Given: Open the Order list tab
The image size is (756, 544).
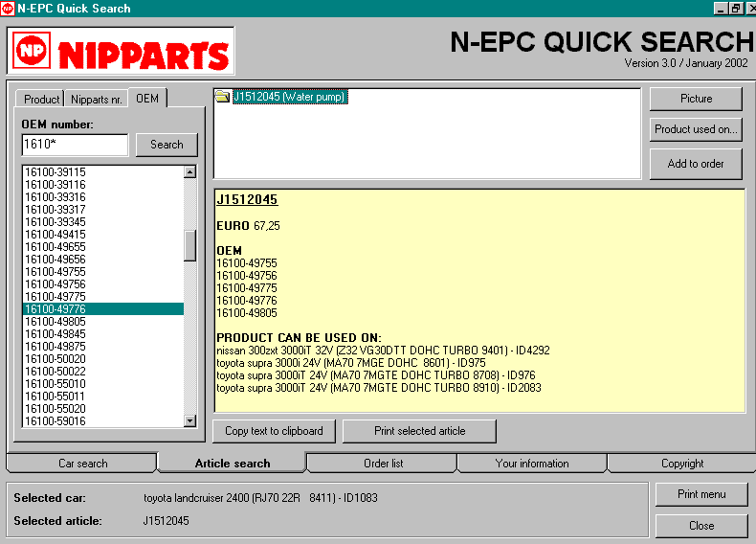Looking at the screenshot, I should click(x=384, y=464).
